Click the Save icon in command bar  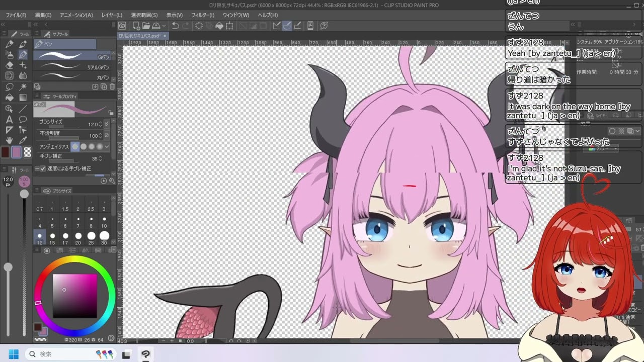pyautogui.click(x=156, y=26)
